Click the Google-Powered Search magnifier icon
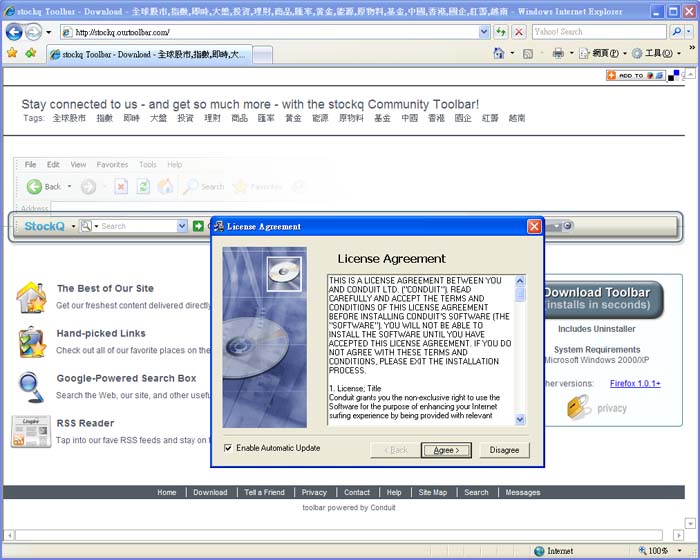Viewport: 700px width, 560px height. 31,387
